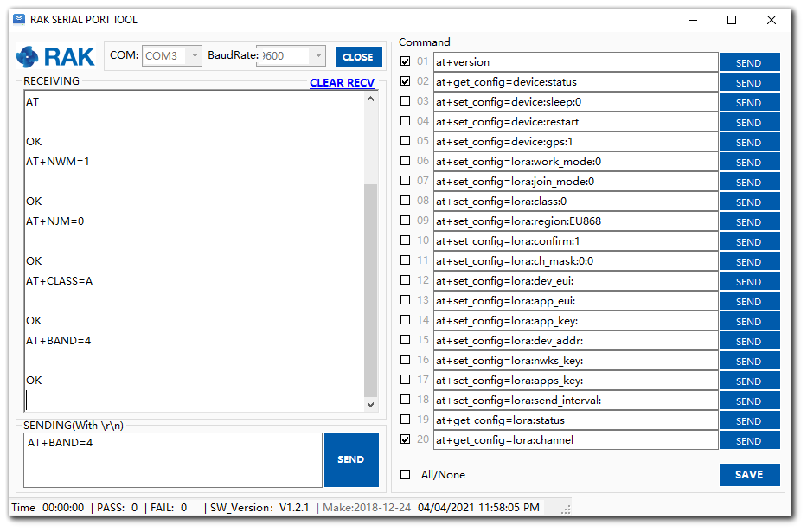The image size is (807, 532).
Task: Uncheck command 20 lora:channel checkbox
Action: (406, 439)
